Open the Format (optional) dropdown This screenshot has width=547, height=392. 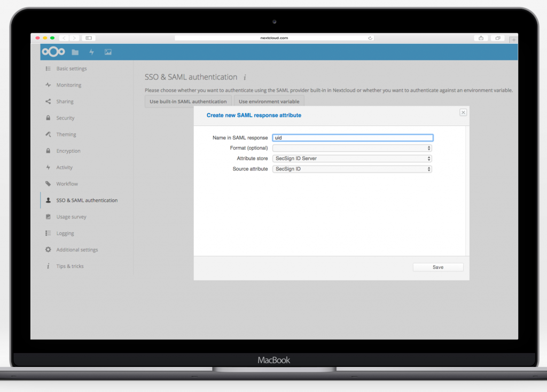(x=353, y=148)
